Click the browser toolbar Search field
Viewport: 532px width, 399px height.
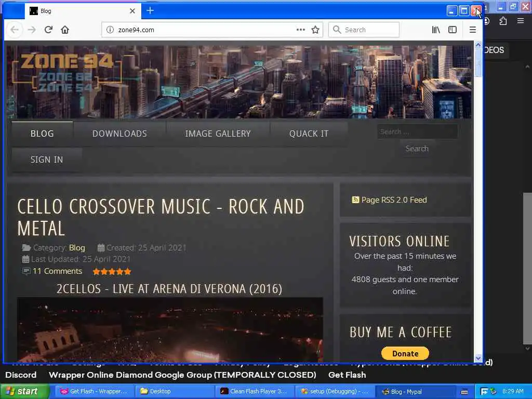coord(364,30)
